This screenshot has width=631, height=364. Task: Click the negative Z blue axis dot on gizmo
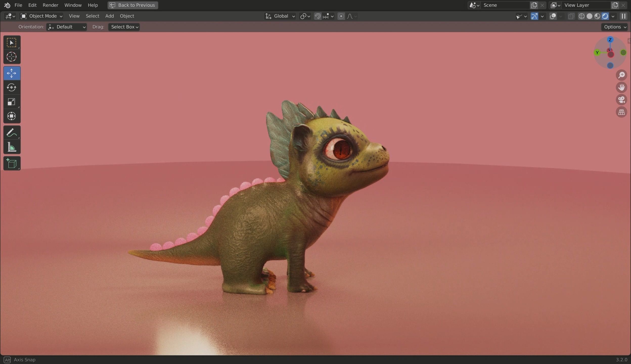[610, 65]
